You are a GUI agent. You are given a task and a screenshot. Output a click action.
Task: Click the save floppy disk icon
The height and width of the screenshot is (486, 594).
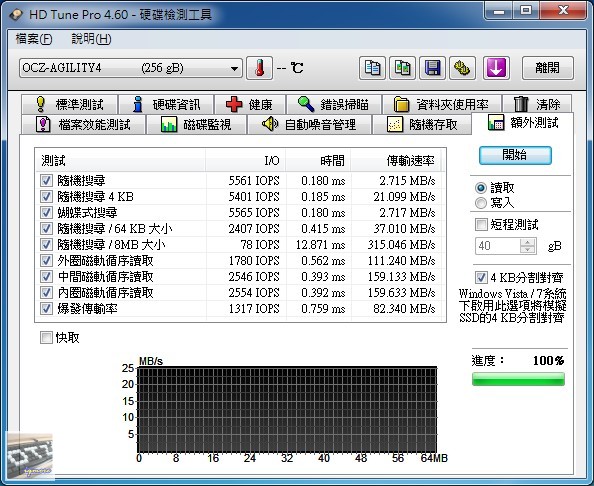point(432,68)
